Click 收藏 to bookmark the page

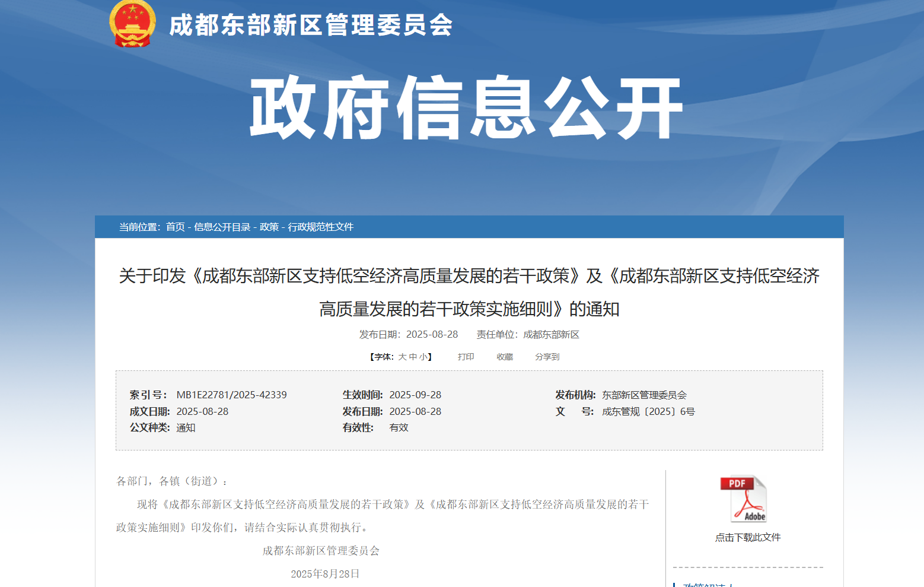coord(505,357)
